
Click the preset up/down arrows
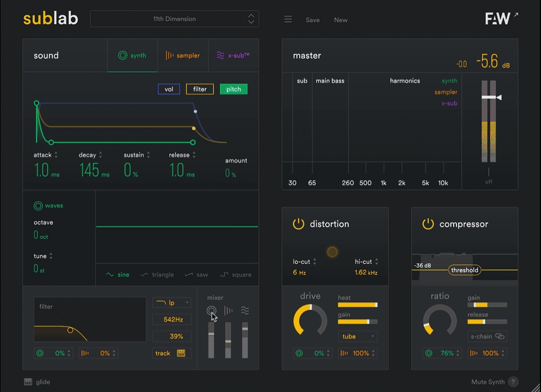pos(251,19)
